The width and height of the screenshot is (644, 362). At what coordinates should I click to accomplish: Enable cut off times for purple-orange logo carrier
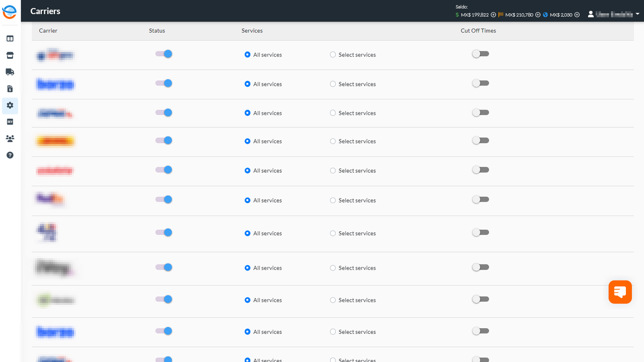480,200
